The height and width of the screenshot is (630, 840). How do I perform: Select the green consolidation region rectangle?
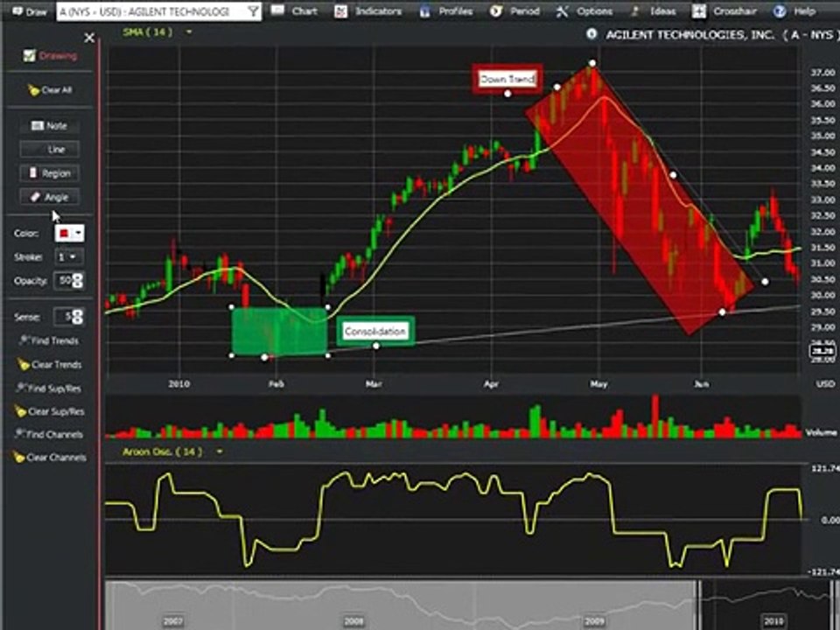pyautogui.click(x=279, y=331)
